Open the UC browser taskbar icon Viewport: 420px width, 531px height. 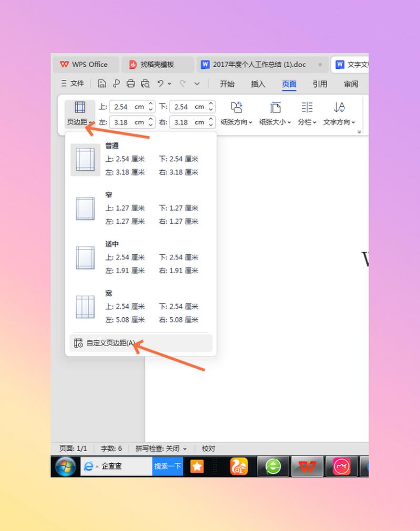[239, 466]
